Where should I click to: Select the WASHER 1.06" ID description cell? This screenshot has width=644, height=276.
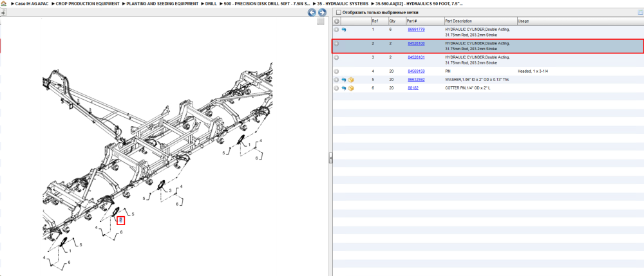pyautogui.click(x=477, y=80)
